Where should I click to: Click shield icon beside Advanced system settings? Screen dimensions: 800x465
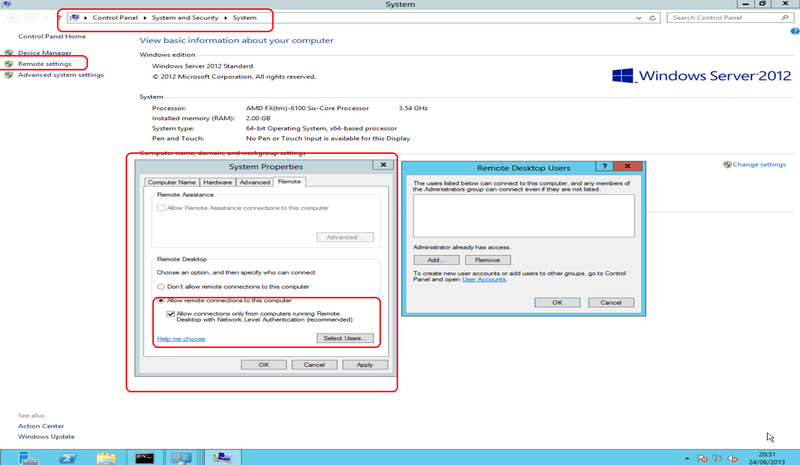coord(9,75)
